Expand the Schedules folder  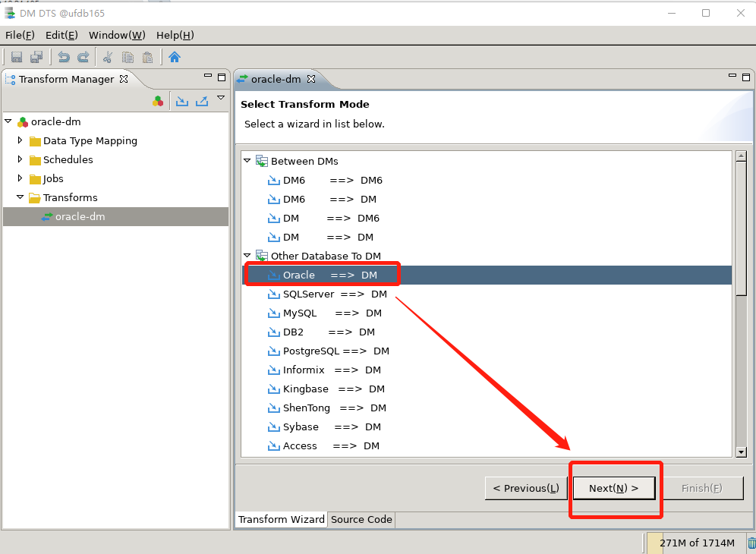click(20, 159)
